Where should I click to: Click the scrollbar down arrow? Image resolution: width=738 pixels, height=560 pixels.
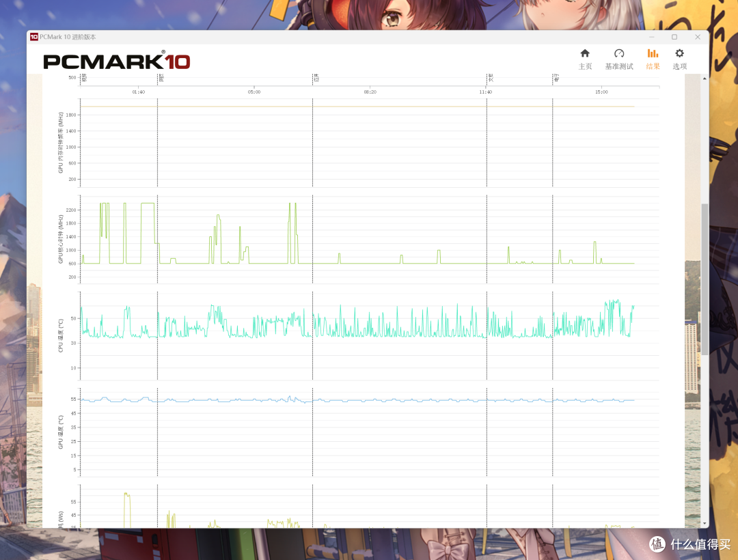point(704,524)
